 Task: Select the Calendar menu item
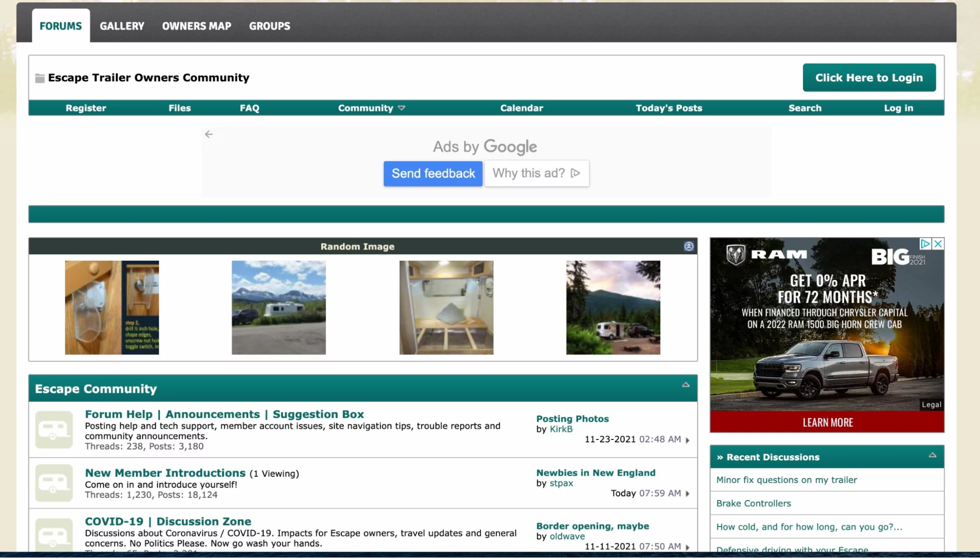[x=522, y=108]
